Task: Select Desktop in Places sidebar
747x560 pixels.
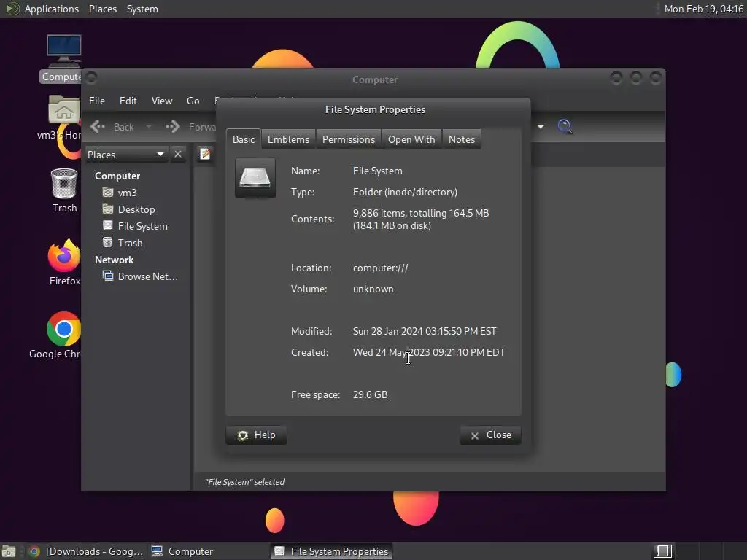Action: 136,209
